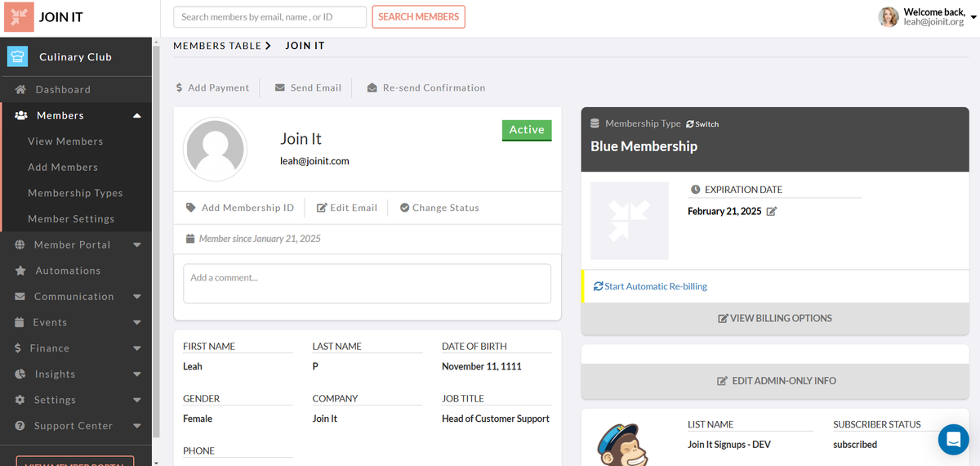Image resolution: width=980 pixels, height=466 pixels.
Task: Click the Member Portal globe icon
Action: coord(20,244)
